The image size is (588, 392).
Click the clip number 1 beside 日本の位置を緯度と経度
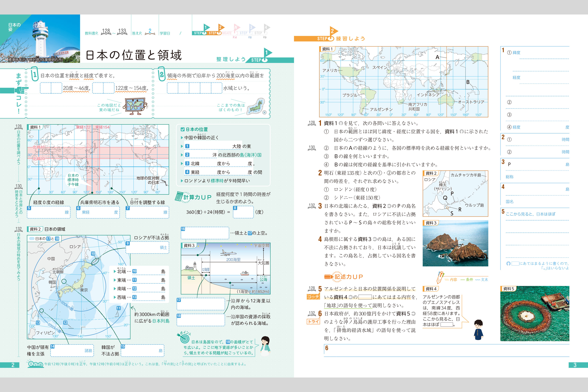(35, 74)
